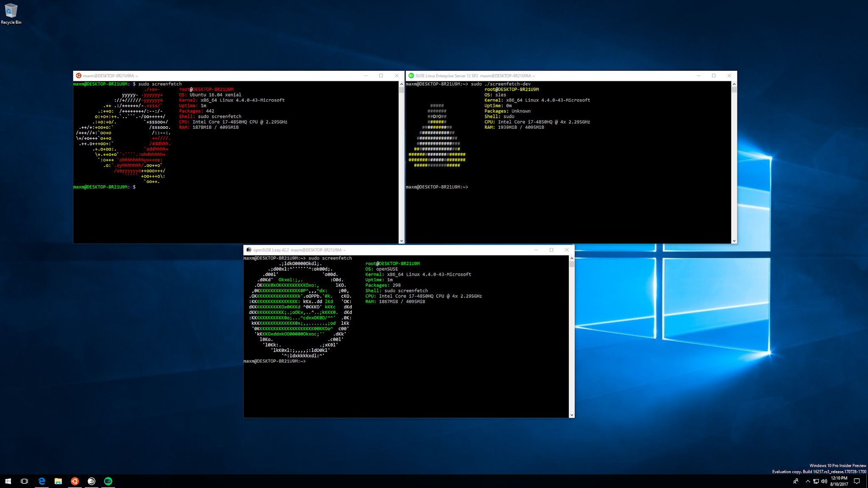
Task: Maximize the SUSE Linux Enterprise window
Action: (x=713, y=75)
